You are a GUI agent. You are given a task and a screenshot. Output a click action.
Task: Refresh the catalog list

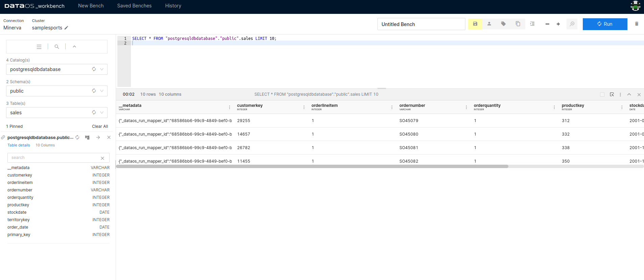(x=94, y=69)
